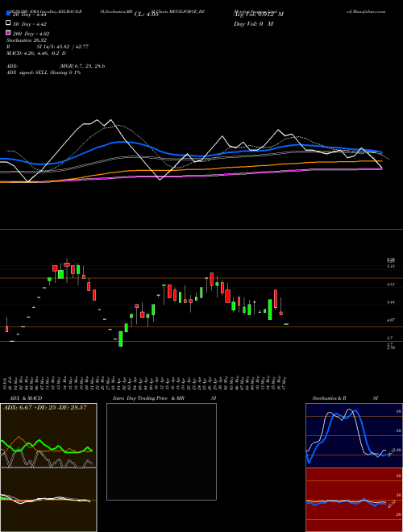
Task: Click the Avg Vol: 0.012 M label
Action: click(259, 15)
